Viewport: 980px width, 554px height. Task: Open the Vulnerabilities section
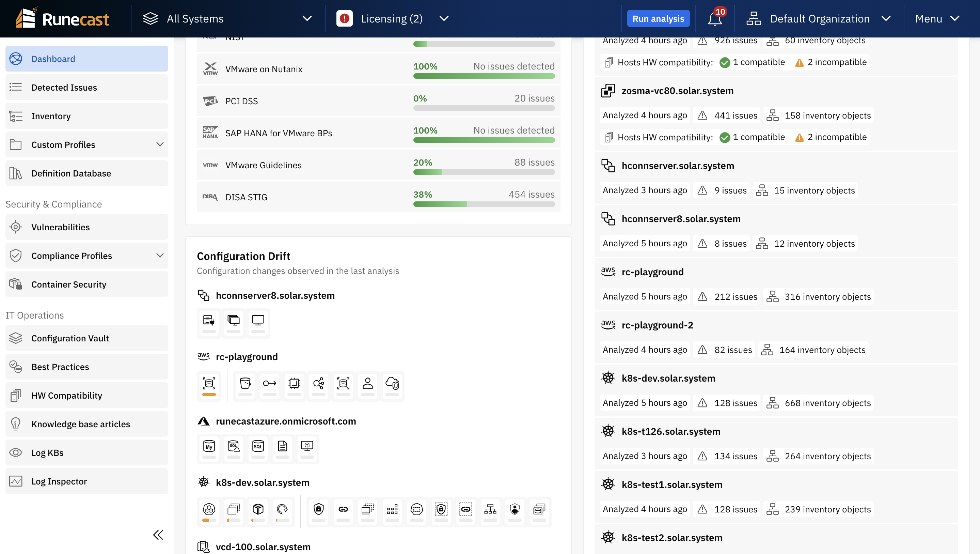click(61, 227)
